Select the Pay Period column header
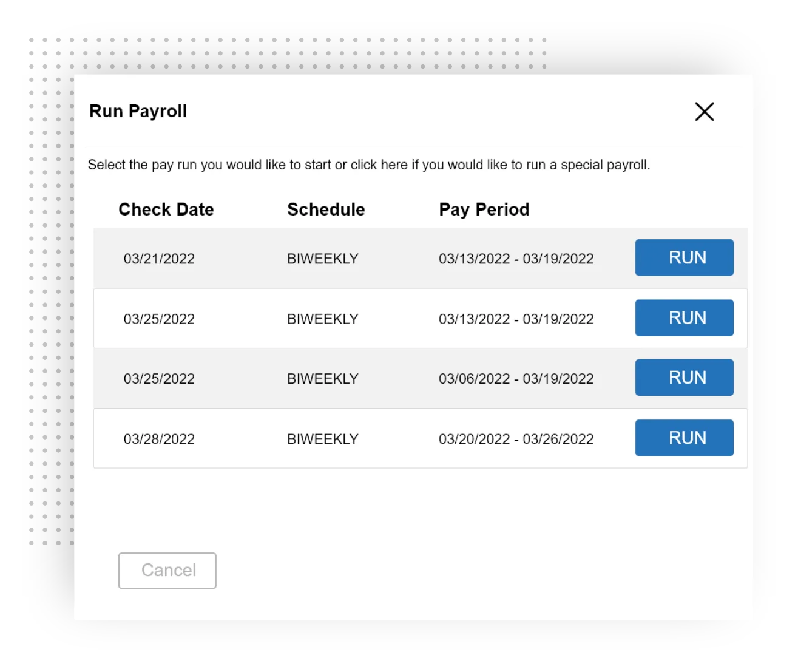 484,209
